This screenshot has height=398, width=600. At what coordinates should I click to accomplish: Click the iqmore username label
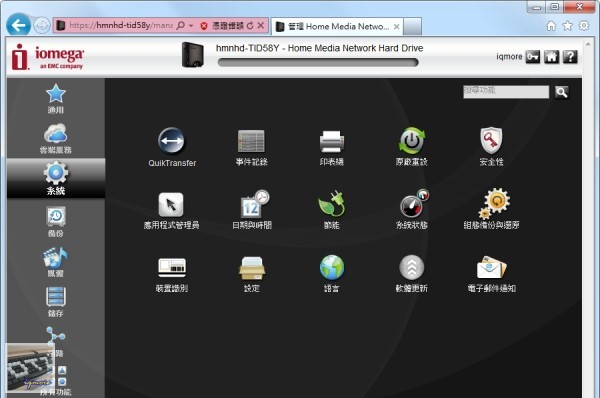[x=509, y=57]
